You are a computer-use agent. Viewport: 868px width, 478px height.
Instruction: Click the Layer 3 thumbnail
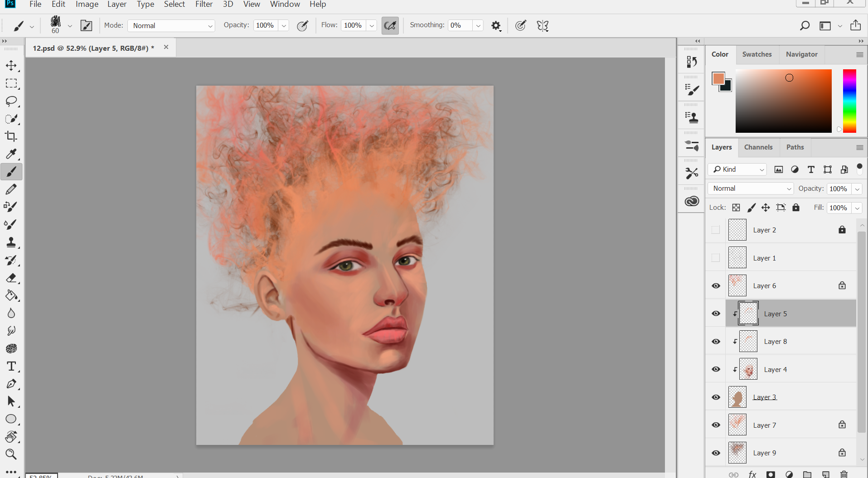[737, 397]
